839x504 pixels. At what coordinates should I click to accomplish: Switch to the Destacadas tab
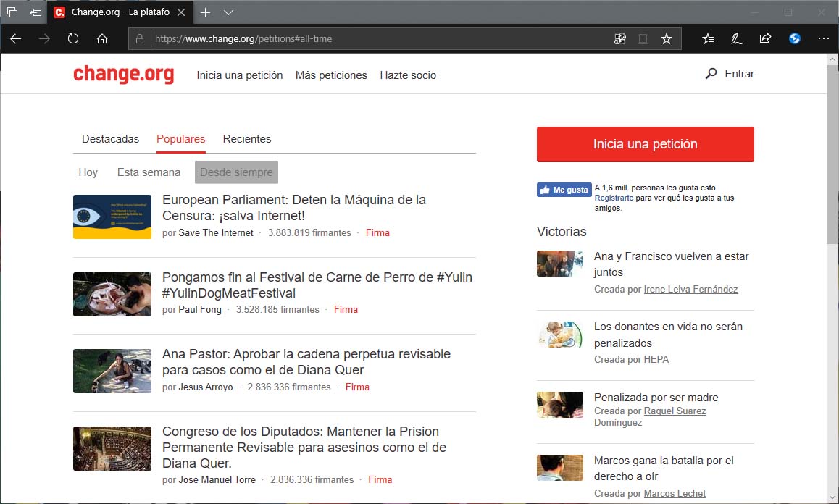(110, 139)
